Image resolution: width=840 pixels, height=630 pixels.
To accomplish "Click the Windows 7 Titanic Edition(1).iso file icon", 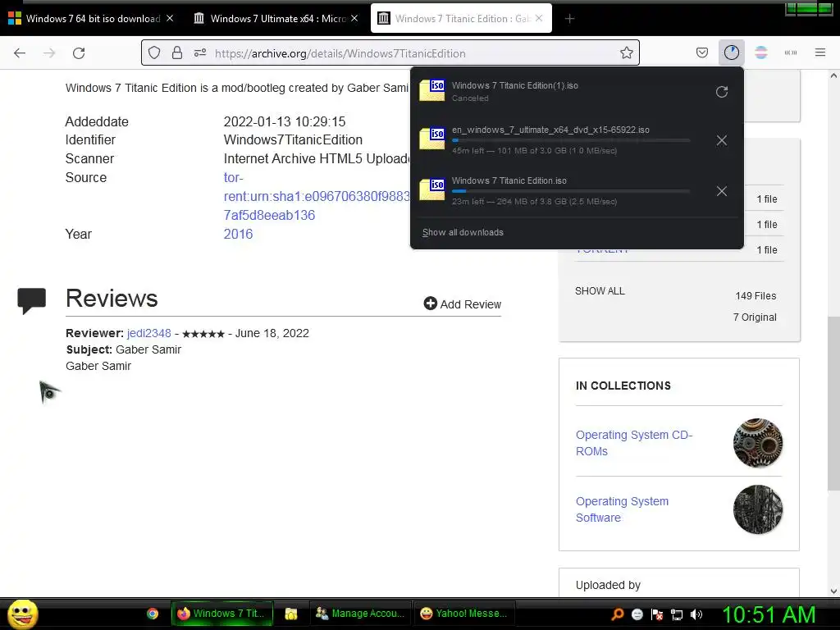I will click(x=431, y=90).
